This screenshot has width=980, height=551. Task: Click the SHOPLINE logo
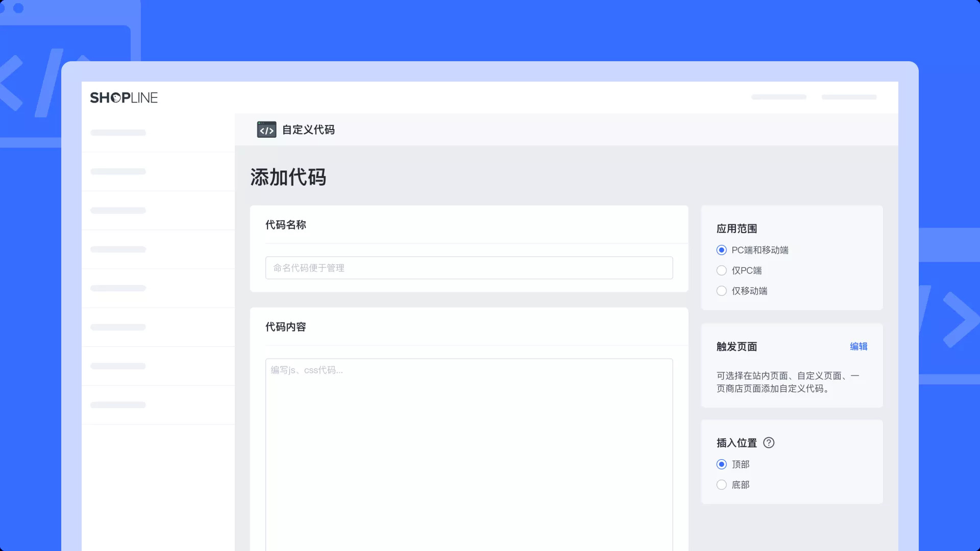124,97
